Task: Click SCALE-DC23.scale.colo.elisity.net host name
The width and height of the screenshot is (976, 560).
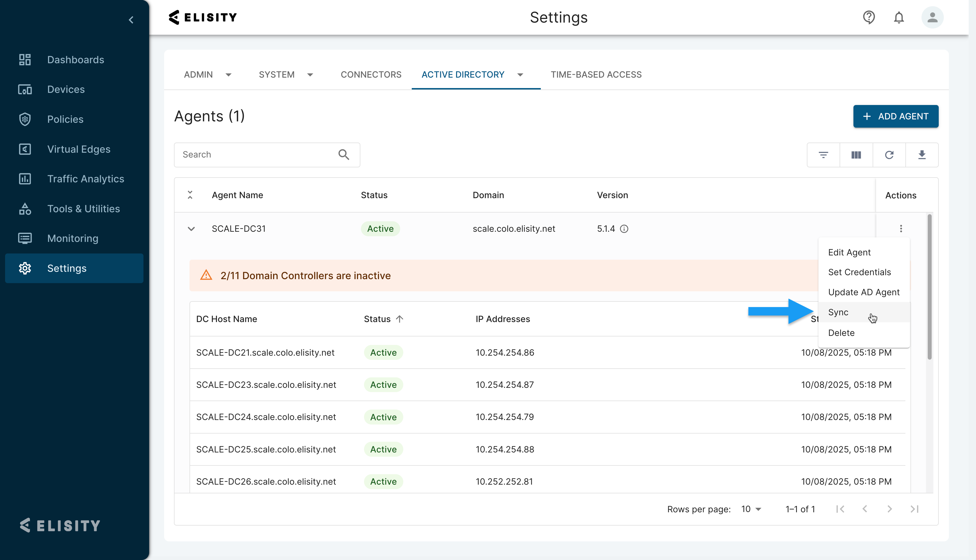Action: [x=266, y=385]
